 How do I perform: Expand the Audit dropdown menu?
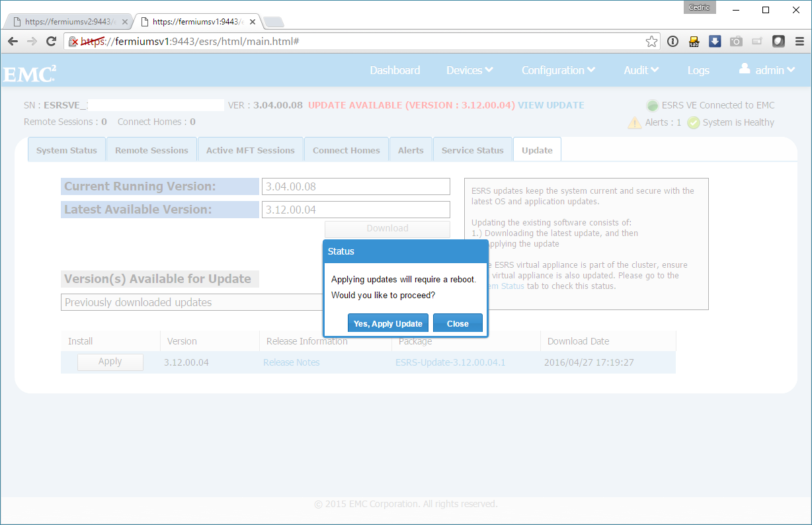641,70
